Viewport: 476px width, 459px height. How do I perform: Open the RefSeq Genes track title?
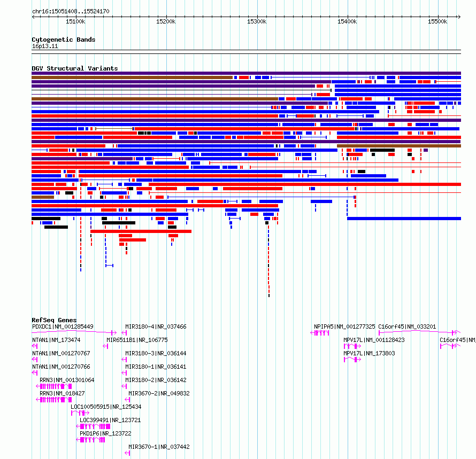[54, 320]
